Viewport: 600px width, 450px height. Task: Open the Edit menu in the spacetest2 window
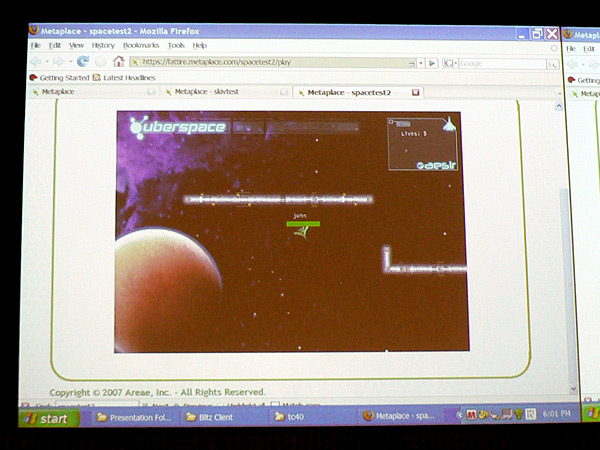[55, 46]
